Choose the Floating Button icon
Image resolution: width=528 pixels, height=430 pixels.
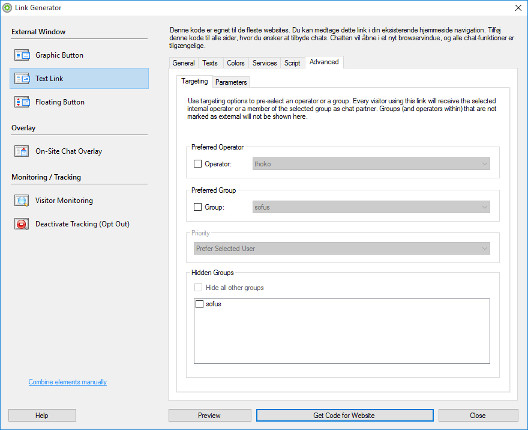(22, 102)
